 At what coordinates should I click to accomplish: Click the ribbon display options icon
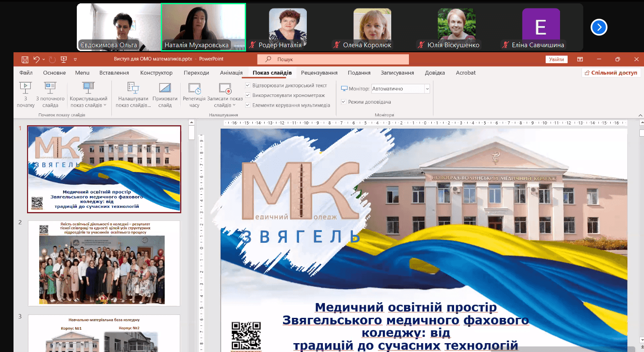[580, 59]
